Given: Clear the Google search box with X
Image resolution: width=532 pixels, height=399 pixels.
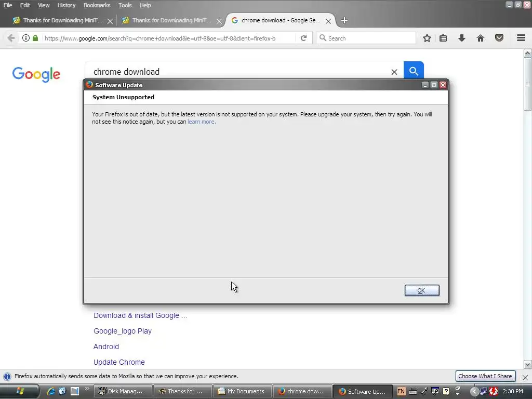Looking at the screenshot, I should [394, 72].
